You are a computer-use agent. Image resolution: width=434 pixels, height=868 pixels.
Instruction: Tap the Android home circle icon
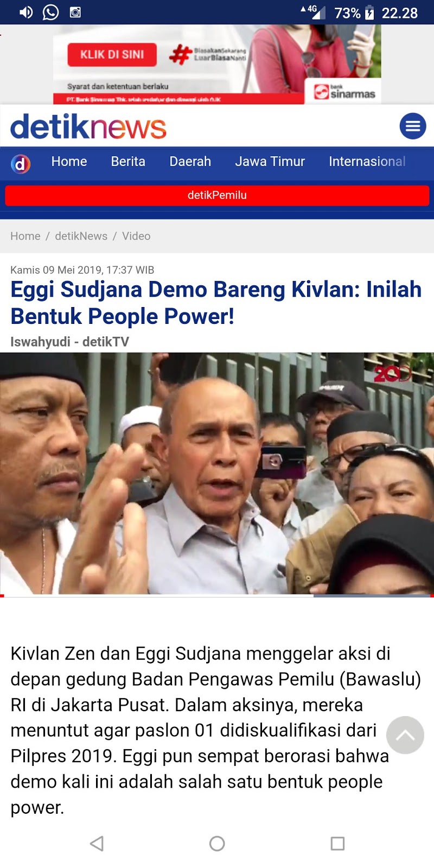(x=217, y=843)
